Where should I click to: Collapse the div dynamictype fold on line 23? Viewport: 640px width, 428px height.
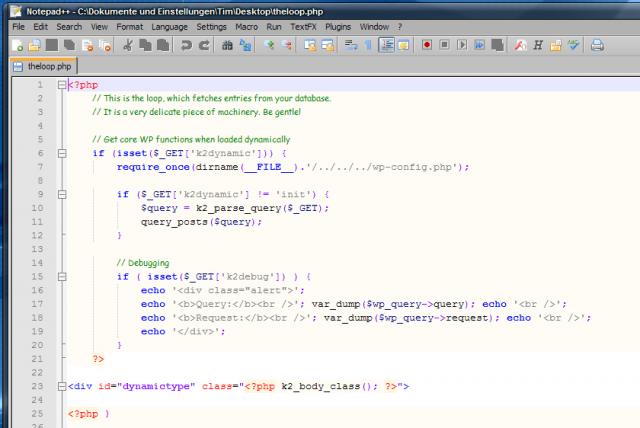coord(62,386)
